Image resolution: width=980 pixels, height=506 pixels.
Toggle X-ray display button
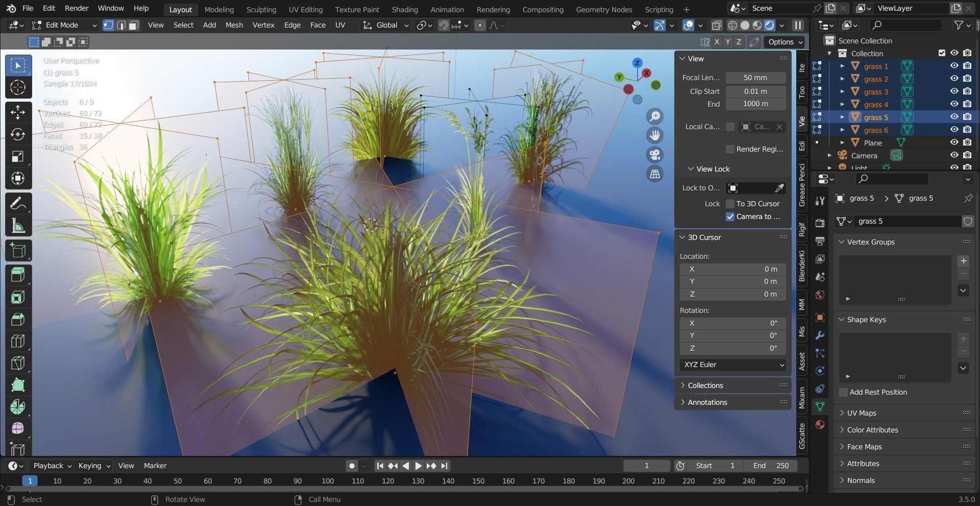pos(717,25)
